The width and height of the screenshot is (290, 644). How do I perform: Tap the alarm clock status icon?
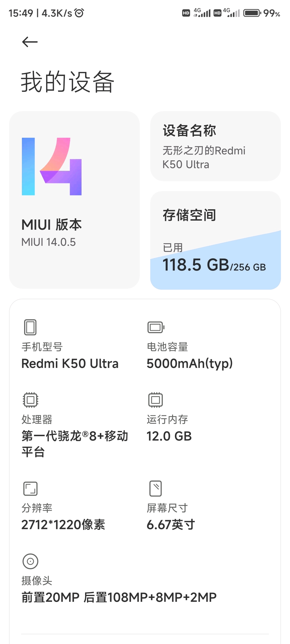[x=79, y=13]
